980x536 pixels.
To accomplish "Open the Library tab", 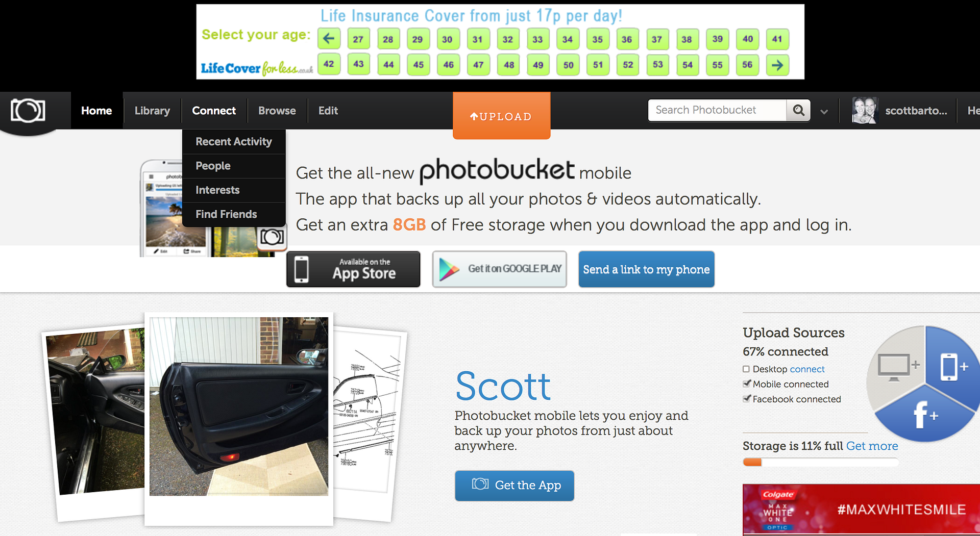I will (152, 111).
